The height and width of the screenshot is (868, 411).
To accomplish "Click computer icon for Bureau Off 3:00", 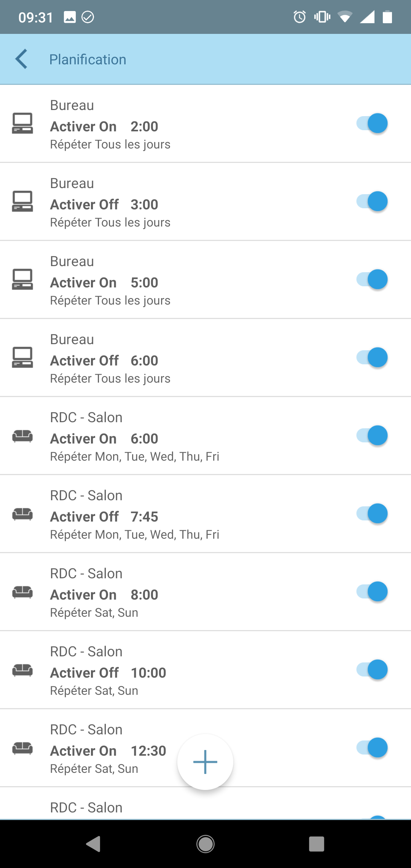I will coord(22,201).
